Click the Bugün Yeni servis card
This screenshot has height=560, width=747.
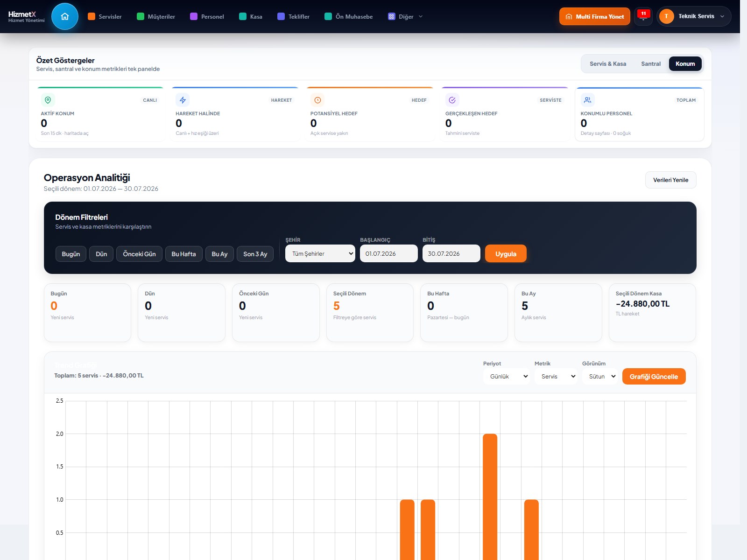click(x=87, y=312)
